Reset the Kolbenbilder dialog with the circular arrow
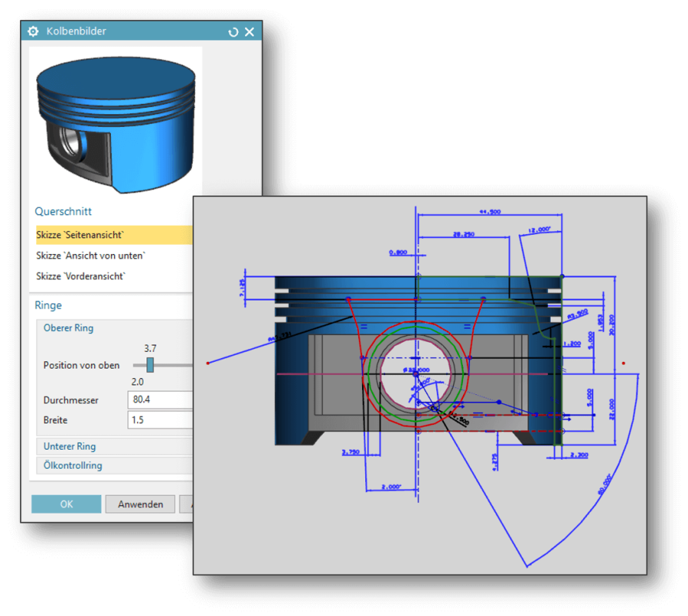Image resolution: width=688 pixels, height=616 pixels. [x=233, y=31]
